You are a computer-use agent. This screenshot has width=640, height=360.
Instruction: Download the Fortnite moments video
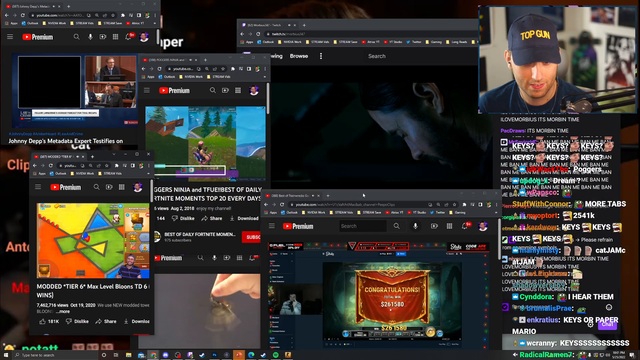pos(244,218)
